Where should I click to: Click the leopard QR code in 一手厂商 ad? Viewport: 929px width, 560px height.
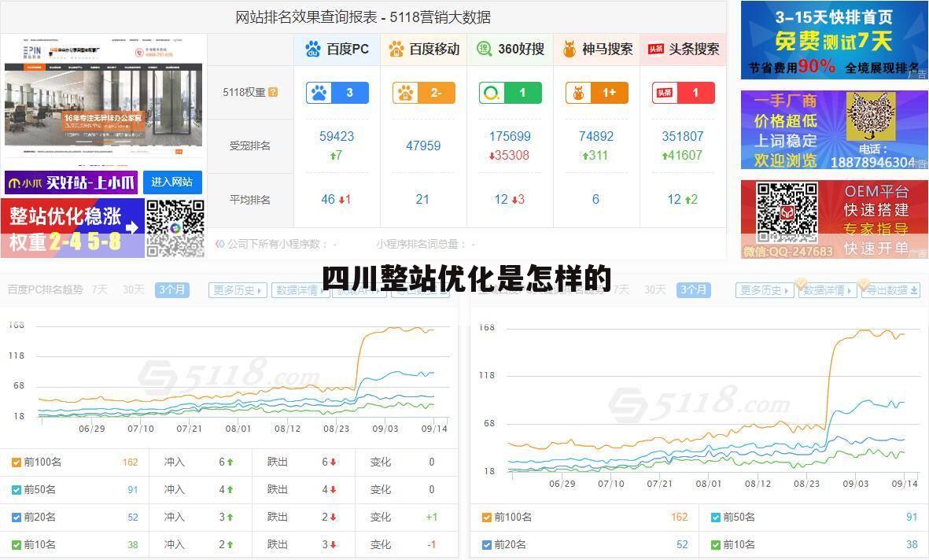tap(870, 116)
